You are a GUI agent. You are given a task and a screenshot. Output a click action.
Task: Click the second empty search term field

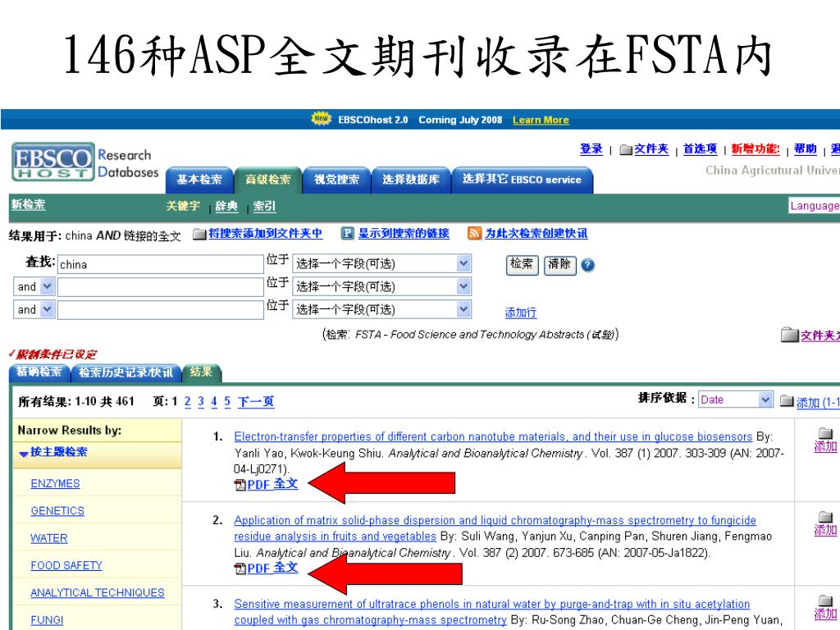pos(160,286)
